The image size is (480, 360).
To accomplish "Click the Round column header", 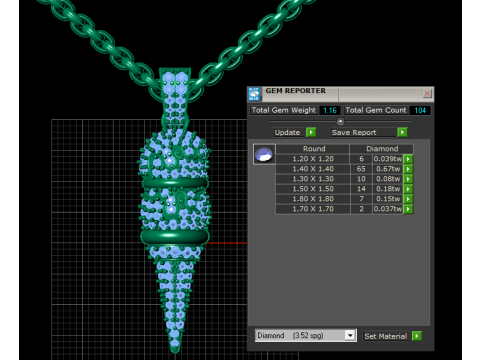I will tap(313, 149).
